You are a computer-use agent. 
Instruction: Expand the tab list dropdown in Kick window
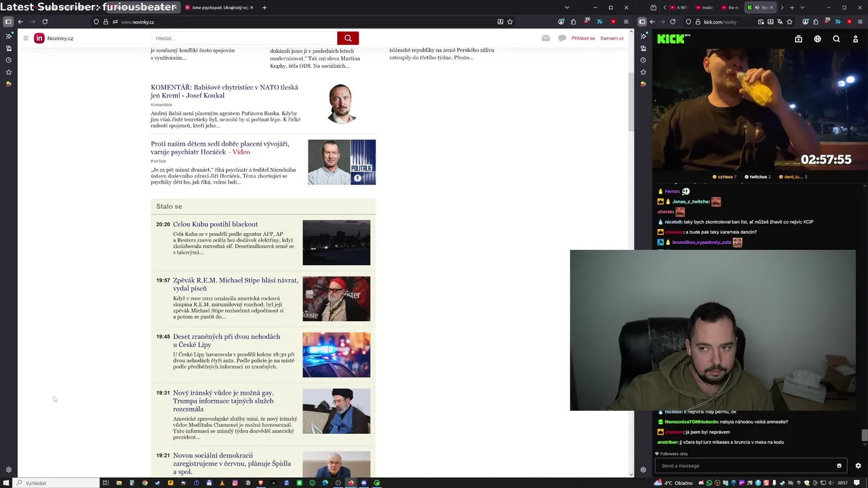(x=802, y=7)
